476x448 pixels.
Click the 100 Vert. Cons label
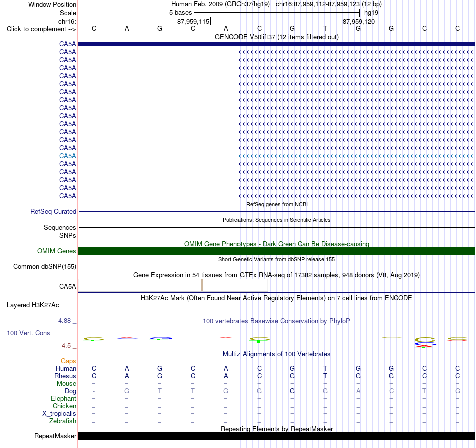pos(28,333)
